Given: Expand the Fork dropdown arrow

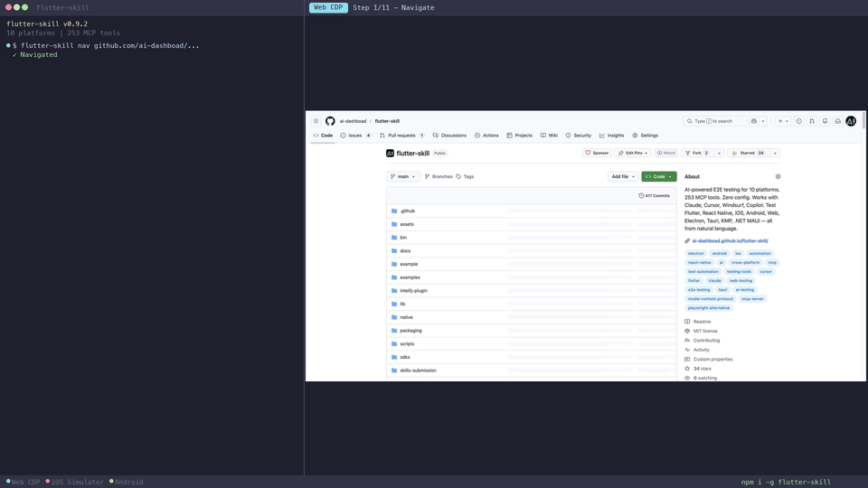Looking at the screenshot, I should point(719,153).
